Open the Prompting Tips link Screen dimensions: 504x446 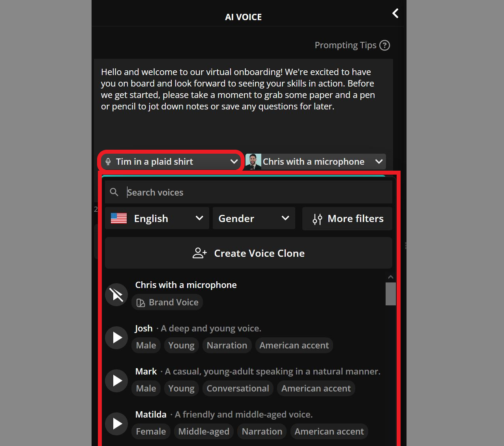[345, 45]
